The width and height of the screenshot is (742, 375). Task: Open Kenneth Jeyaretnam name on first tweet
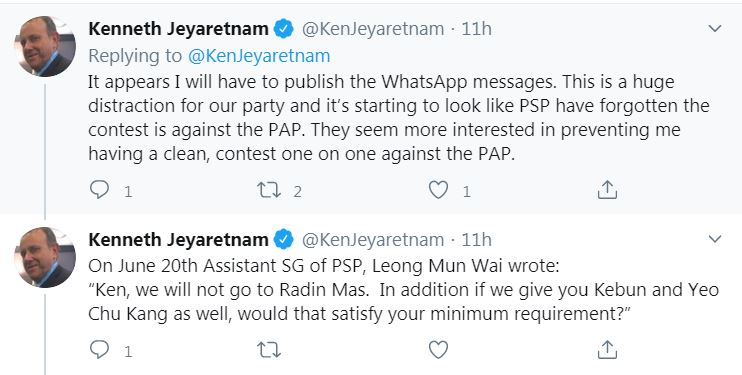178,29
